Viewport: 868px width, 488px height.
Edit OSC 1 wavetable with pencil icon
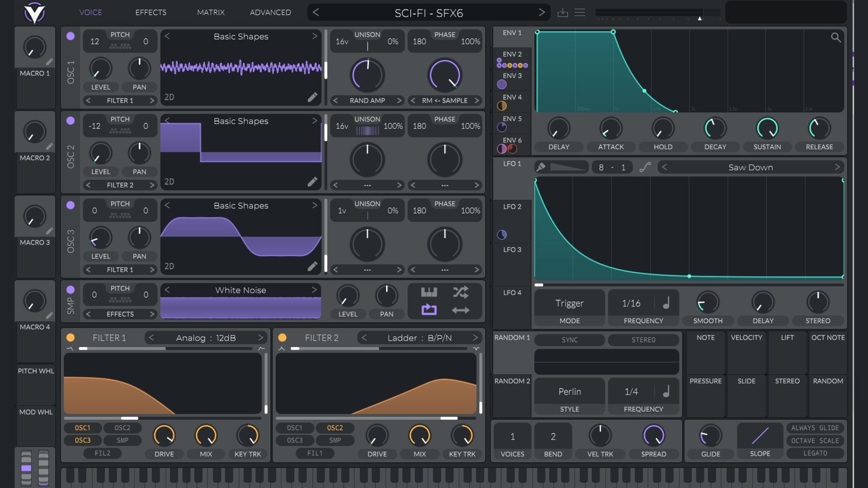tap(312, 97)
